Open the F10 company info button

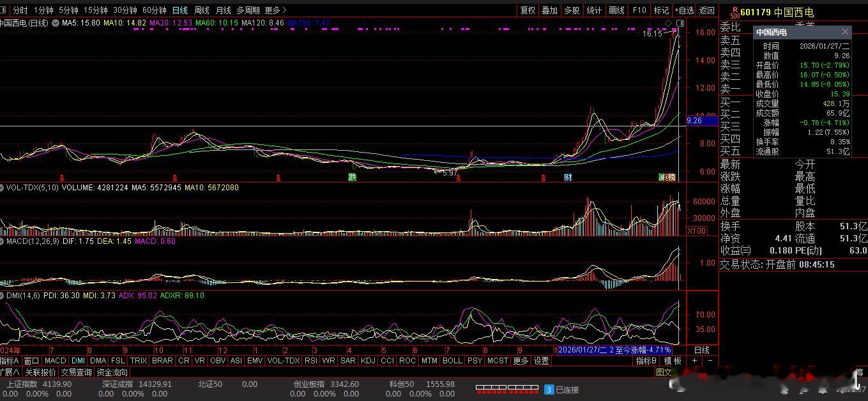[x=639, y=10]
